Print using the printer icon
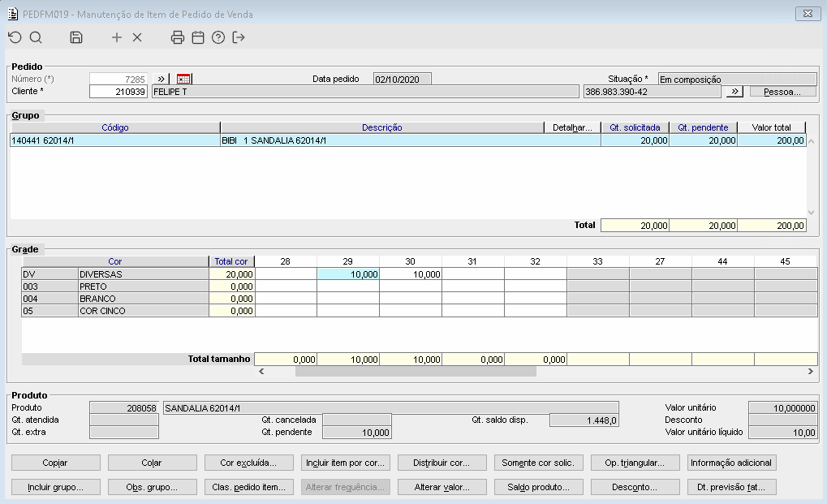Viewport: 827px width, 504px height. coord(178,37)
